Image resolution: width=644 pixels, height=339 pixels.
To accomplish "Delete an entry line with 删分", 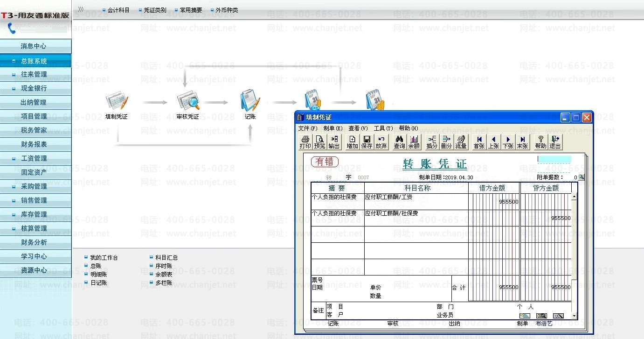I will (446, 142).
